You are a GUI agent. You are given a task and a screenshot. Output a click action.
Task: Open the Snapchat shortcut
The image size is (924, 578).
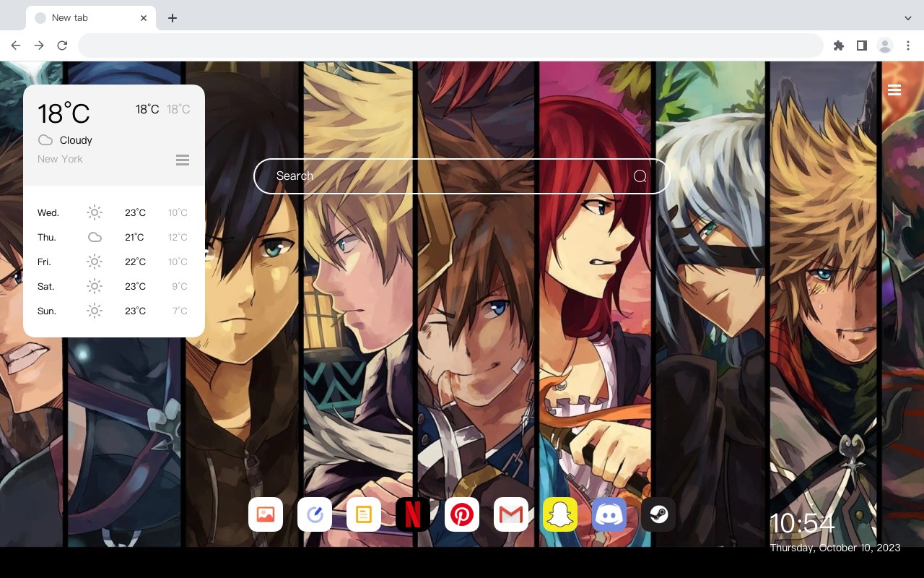[x=560, y=514]
